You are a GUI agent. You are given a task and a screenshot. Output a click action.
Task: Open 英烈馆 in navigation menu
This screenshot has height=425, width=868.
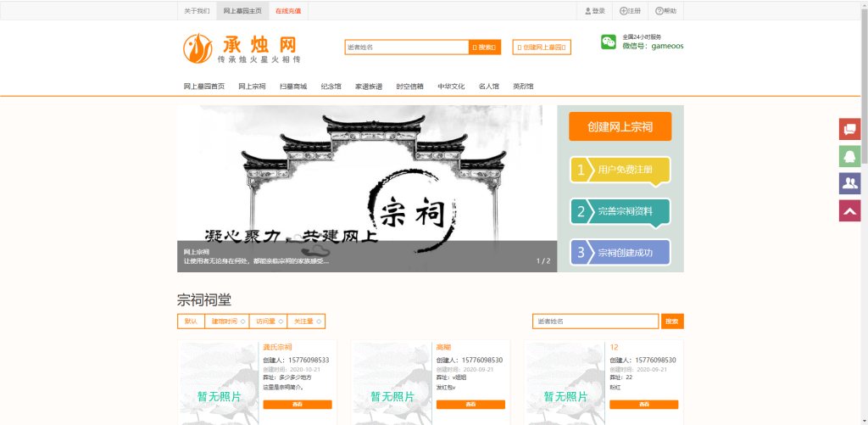(523, 87)
